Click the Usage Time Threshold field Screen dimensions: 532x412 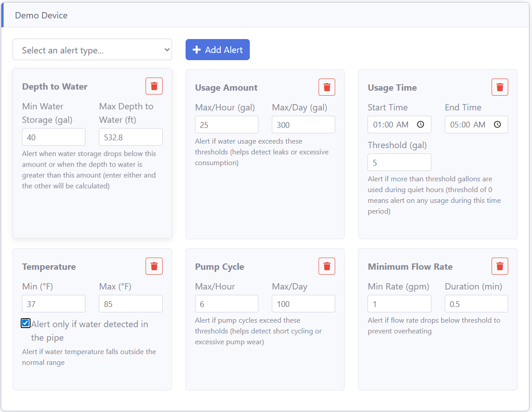(x=399, y=162)
